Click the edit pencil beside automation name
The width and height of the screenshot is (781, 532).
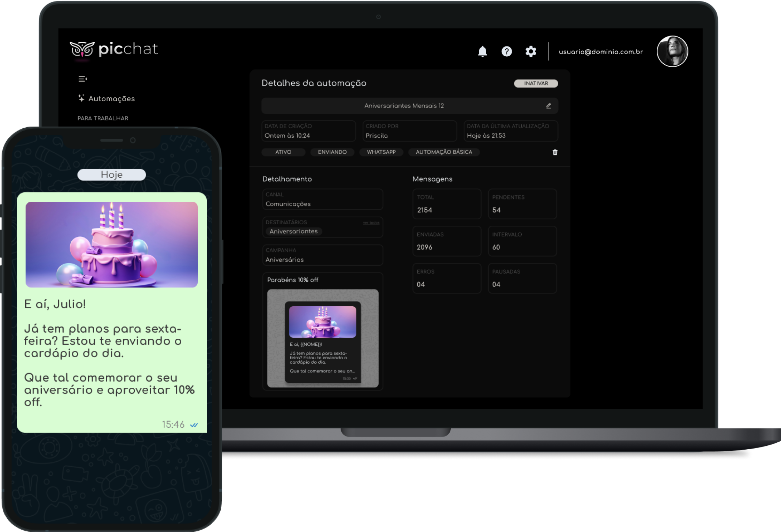click(548, 106)
